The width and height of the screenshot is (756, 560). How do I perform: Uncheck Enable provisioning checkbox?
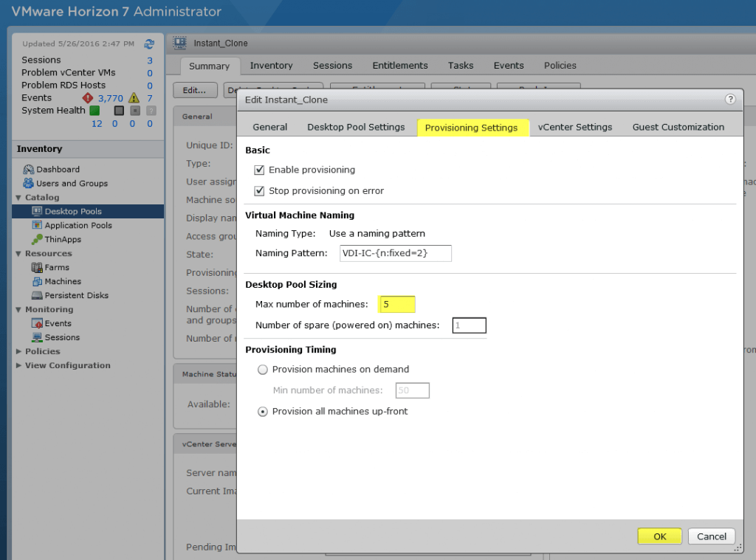(x=259, y=170)
